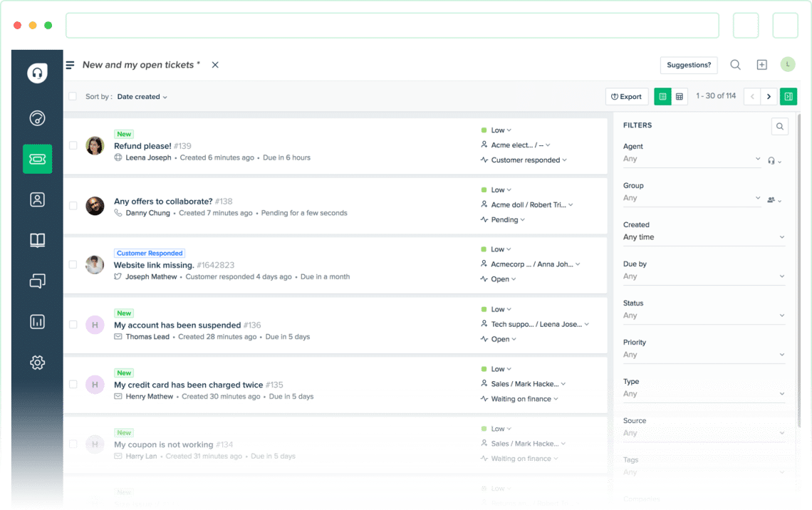
Task: Tick the checkbox for Website link missing ticket
Action: tap(73, 264)
